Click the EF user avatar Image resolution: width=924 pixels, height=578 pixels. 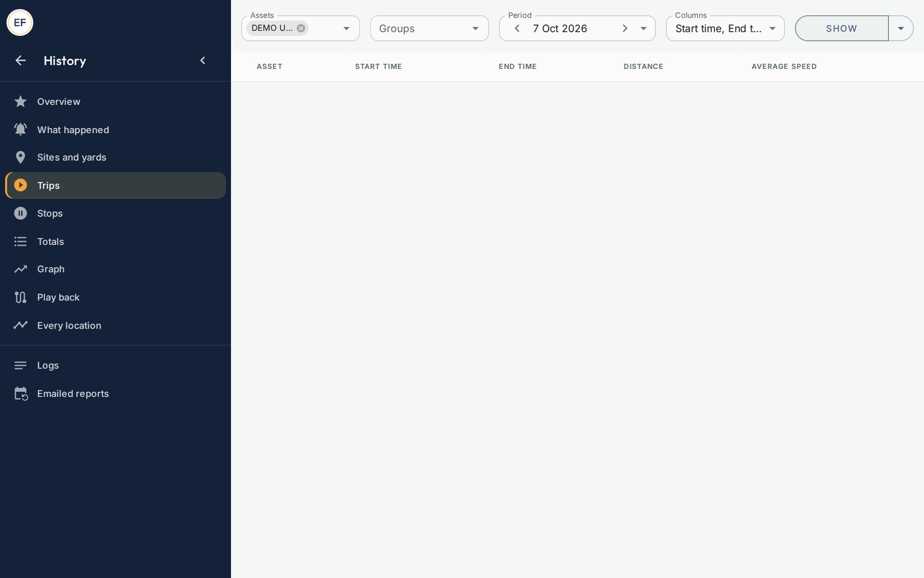[x=20, y=23]
